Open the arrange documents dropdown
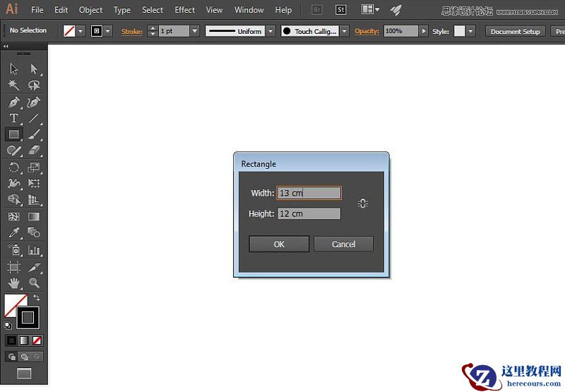 click(370, 9)
